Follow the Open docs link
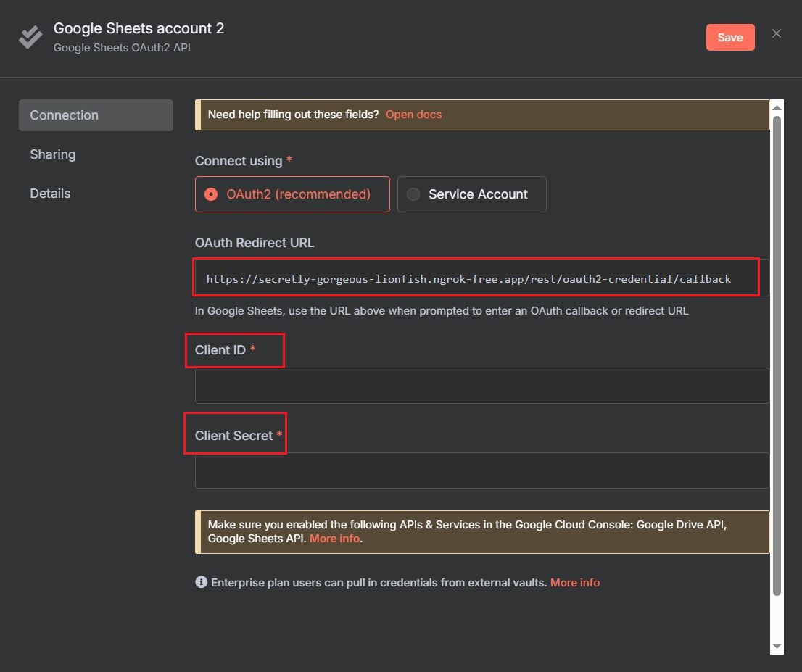Viewport: 802px width, 672px height. click(413, 115)
